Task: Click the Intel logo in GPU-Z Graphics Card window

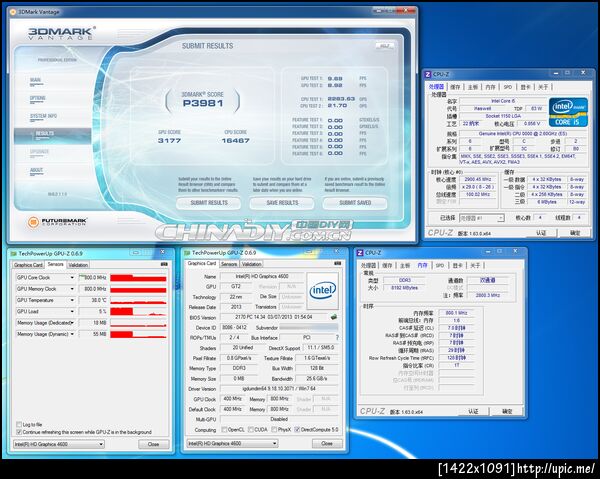Action: click(x=323, y=291)
